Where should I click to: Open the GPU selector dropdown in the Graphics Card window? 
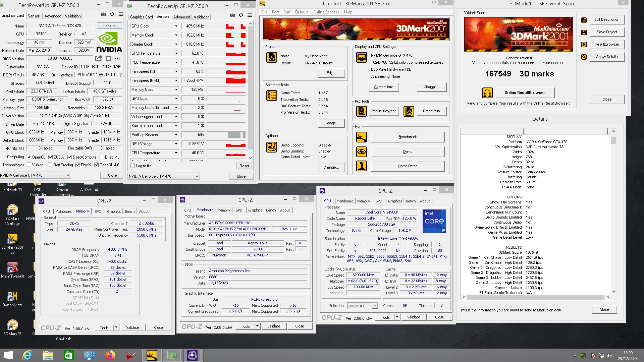pyautogui.click(x=35, y=175)
